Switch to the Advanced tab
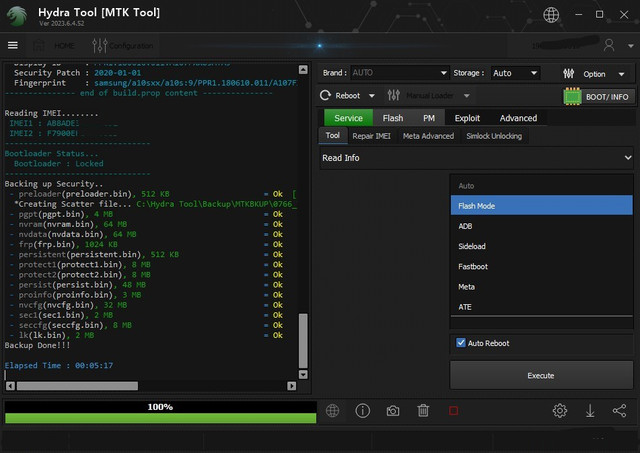 [518, 118]
